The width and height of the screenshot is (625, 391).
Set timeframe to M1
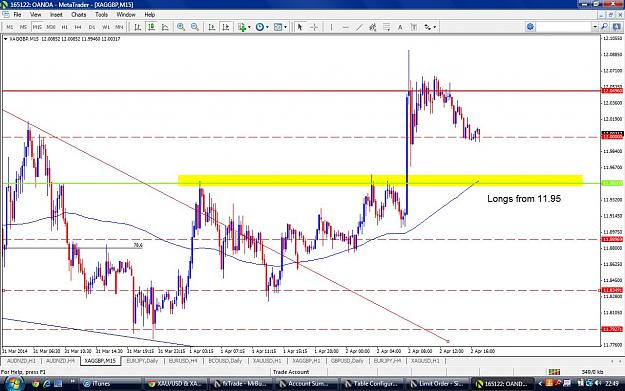tap(10, 27)
